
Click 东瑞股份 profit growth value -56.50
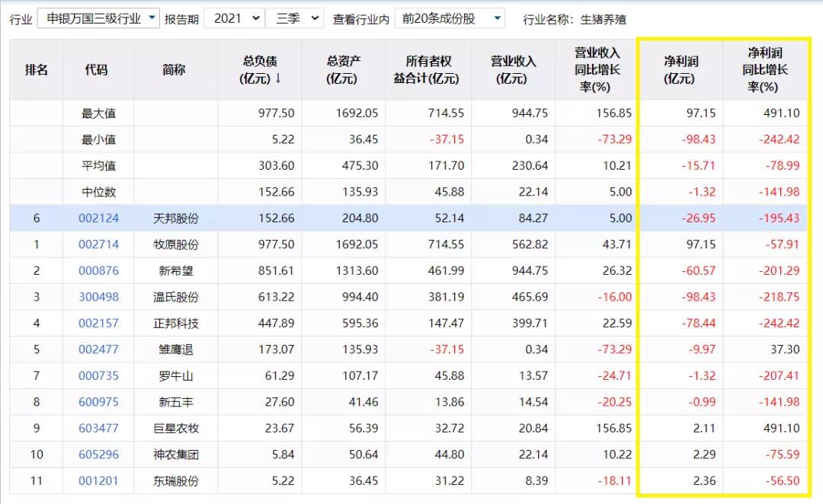coord(782,480)
